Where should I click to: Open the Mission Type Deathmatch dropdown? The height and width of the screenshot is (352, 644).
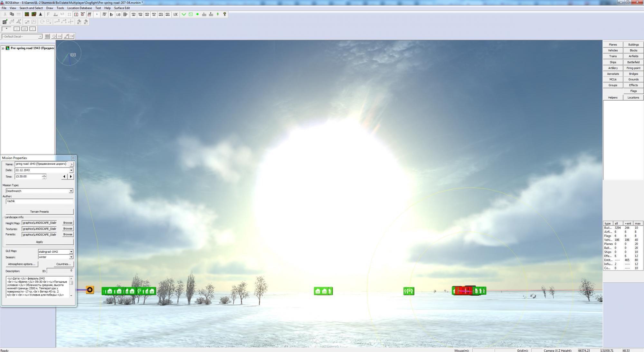pyautogui.click(x=71, y=191)
